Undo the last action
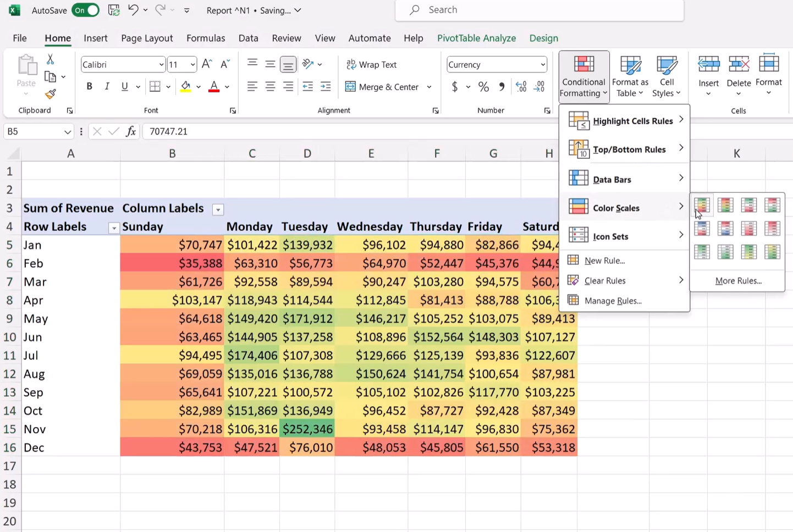This screenshot has width=793, height=532. pyautogui.click(x=133, y=10)
